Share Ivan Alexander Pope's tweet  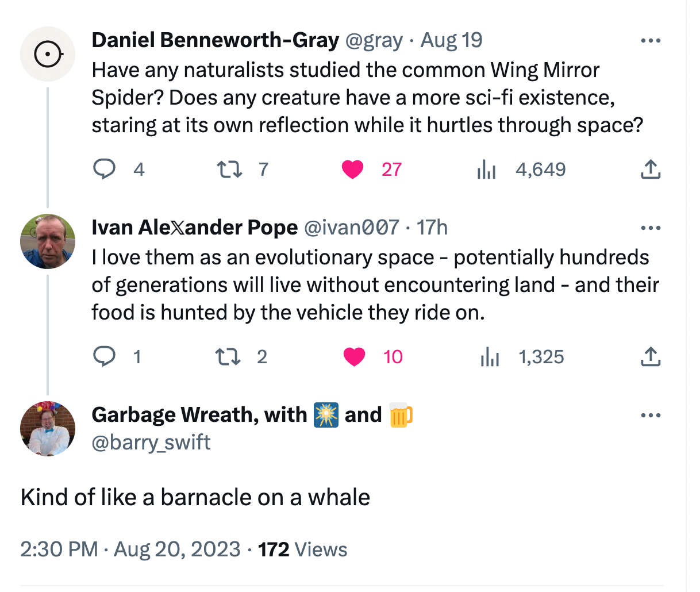coord(650,357)
